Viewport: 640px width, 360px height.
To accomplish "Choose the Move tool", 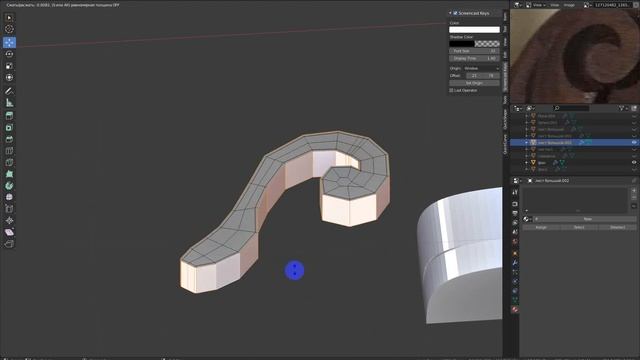I will tap(9, 42).
